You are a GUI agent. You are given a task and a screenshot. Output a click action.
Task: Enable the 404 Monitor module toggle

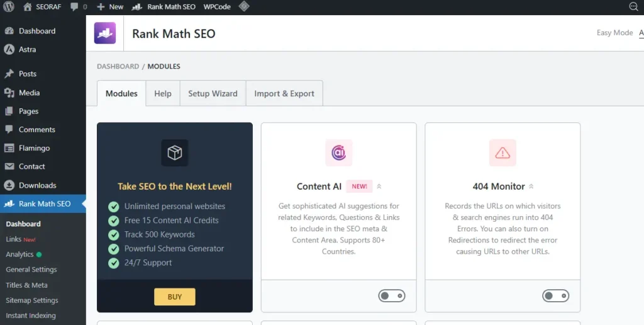[555, 296]
